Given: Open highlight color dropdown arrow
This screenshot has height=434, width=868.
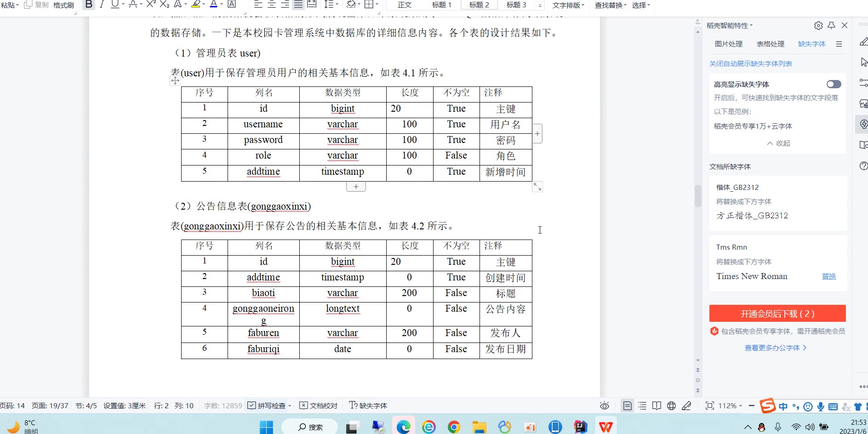Looking at the screenshot, I should click(x=204, y=5).
